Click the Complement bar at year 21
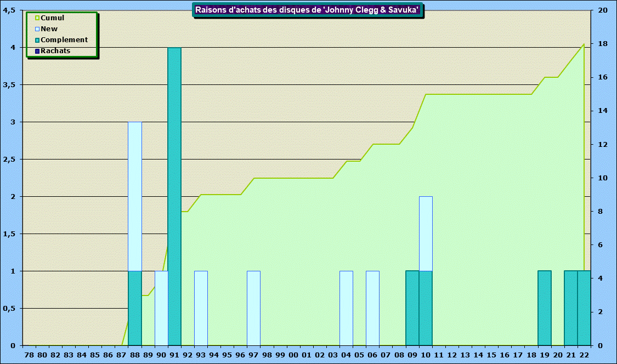 571,308
